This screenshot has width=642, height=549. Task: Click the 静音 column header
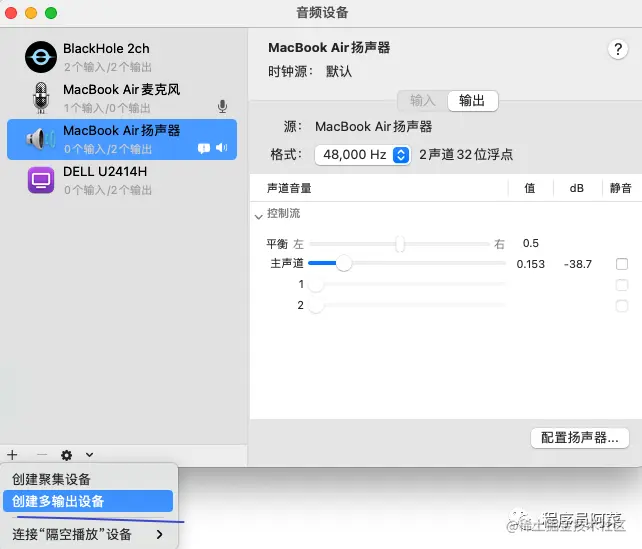[x=620, y=188]
